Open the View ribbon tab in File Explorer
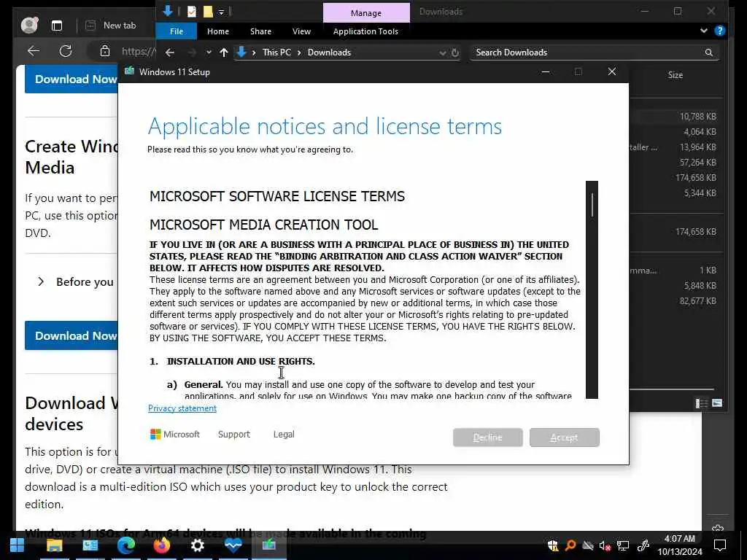Screen dimensions: 747x560 (x=301, y=31)
